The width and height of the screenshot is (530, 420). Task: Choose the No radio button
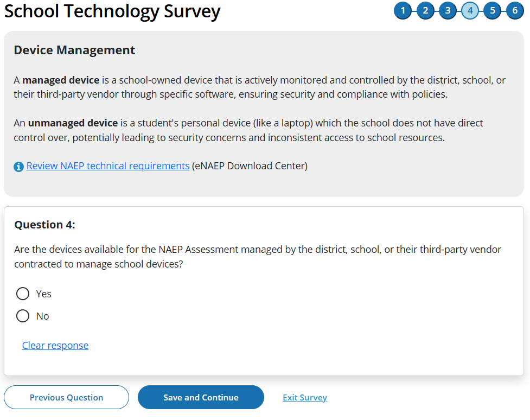[23, 316]
